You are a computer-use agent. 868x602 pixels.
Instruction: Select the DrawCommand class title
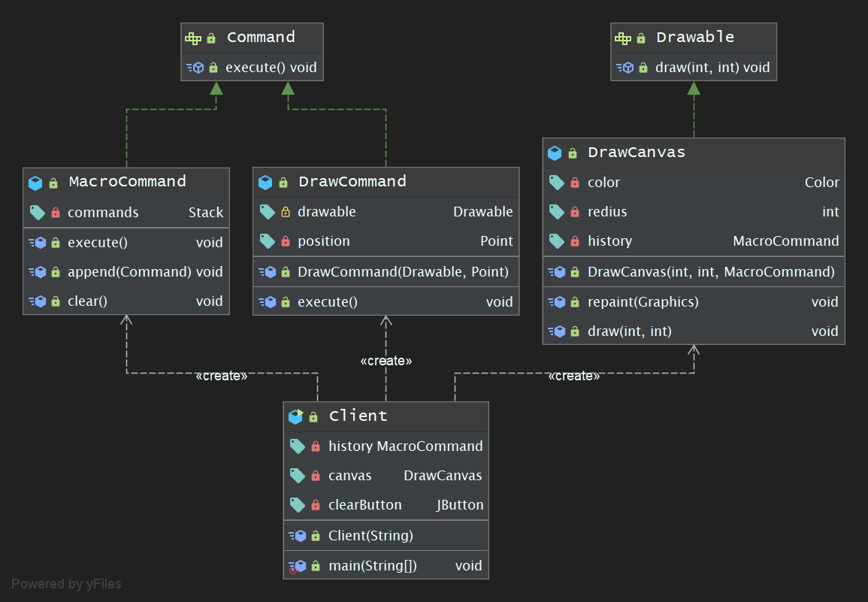pos(352,182)
